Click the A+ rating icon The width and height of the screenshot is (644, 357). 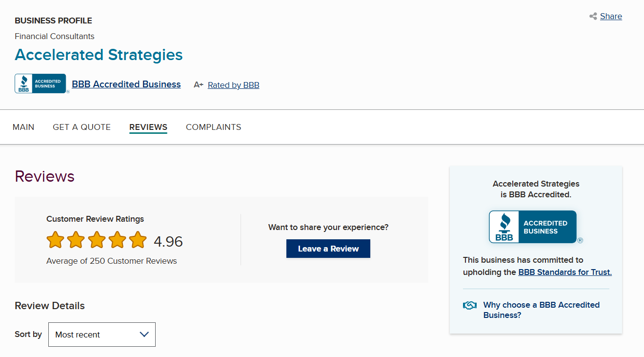(199, 85)
